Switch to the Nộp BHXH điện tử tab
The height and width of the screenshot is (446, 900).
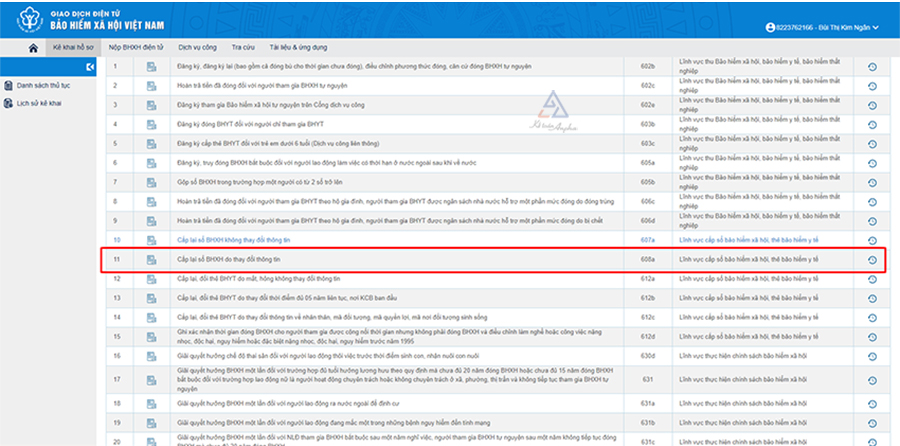coord(136,47)
